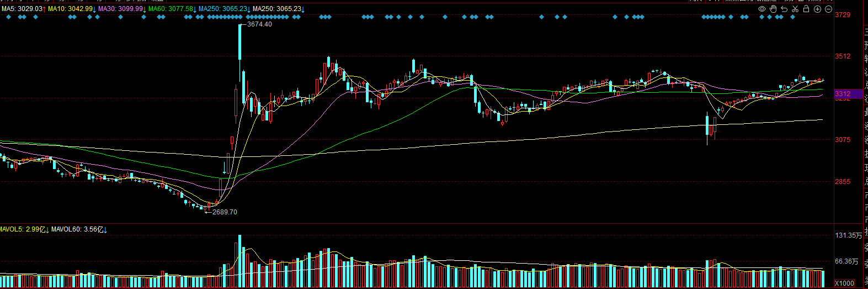Click the 3075 price axis label

[x=843, y=140]
